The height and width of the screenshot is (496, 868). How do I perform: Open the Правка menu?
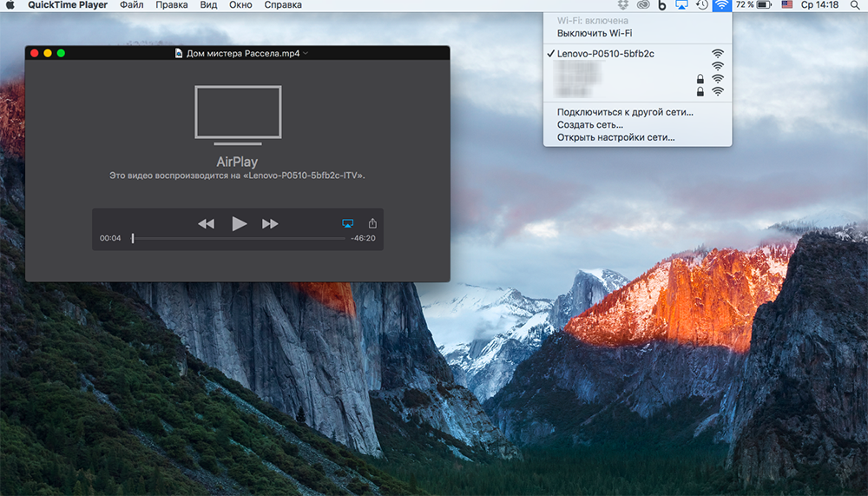tap(172, 5)
